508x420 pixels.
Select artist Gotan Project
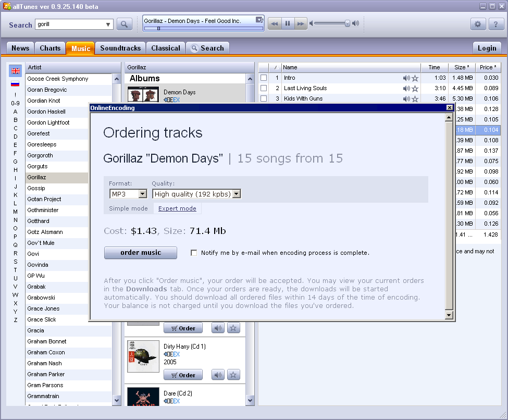[57, 199]
